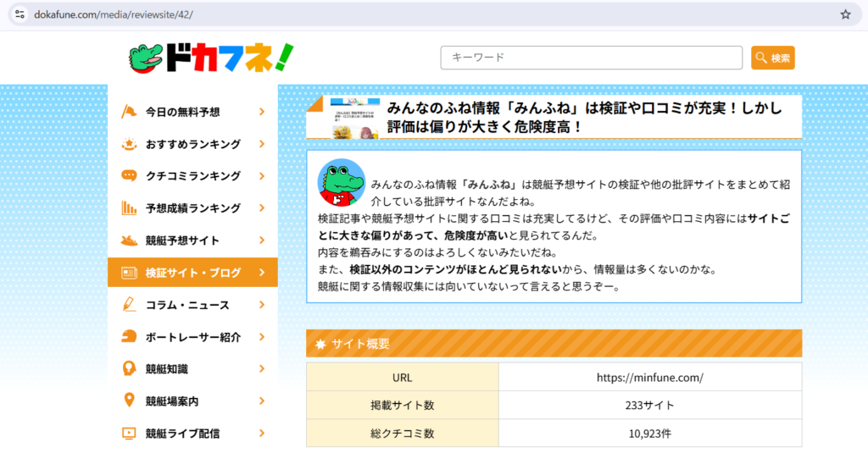868x459 pixels.
Task: Open the article thumbnail beside the title
Action: coord(355,119)
